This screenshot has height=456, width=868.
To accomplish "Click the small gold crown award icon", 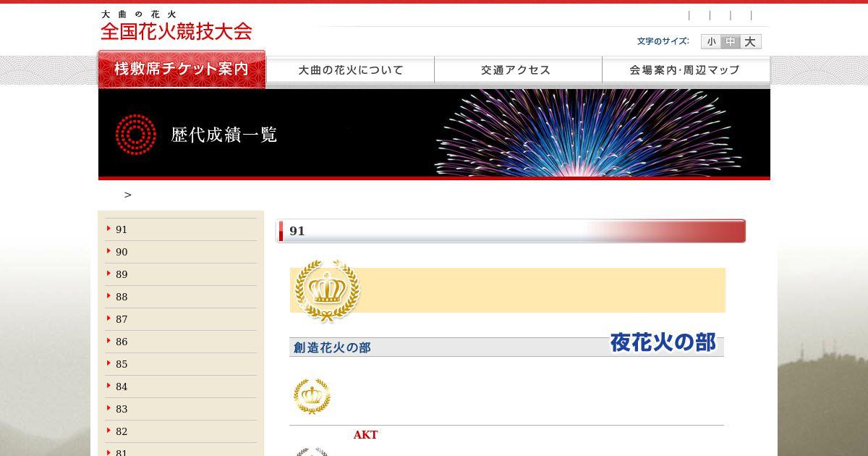I will (312, 396).
